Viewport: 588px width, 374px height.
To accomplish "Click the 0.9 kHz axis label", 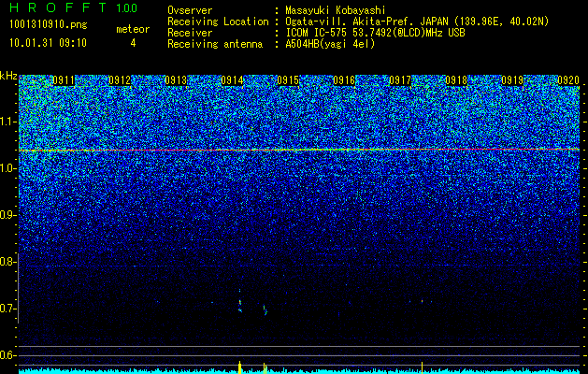I will 7,215.
